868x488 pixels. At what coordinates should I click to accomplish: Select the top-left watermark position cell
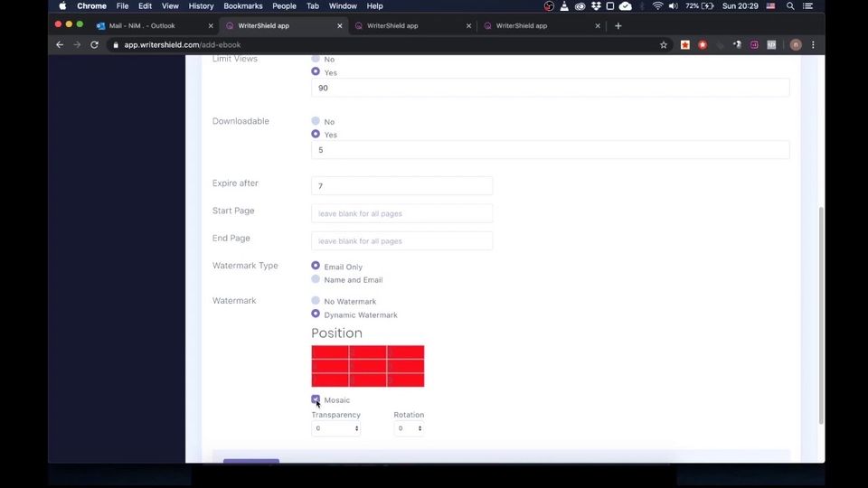pyautogui.click(x=330, y=352)
